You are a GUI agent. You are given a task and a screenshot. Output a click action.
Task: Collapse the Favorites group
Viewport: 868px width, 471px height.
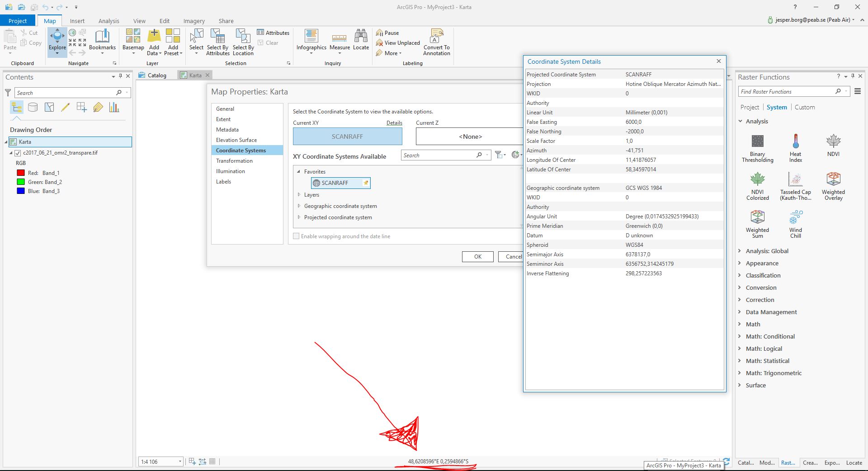[x=299, y=172]
